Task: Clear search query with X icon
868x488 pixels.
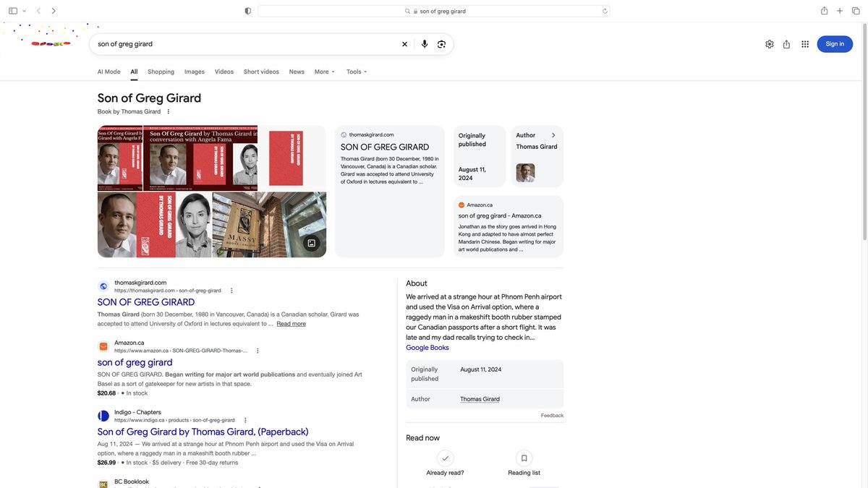Action: [x=405, y=44]
